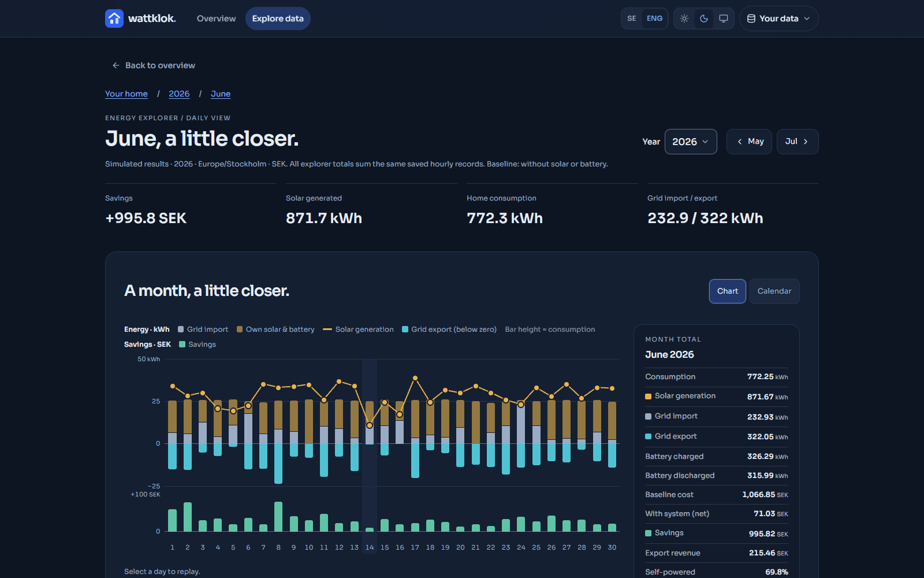Click Export revenue 215.46 SEK row
924x578 pixels.
(717, 553)
